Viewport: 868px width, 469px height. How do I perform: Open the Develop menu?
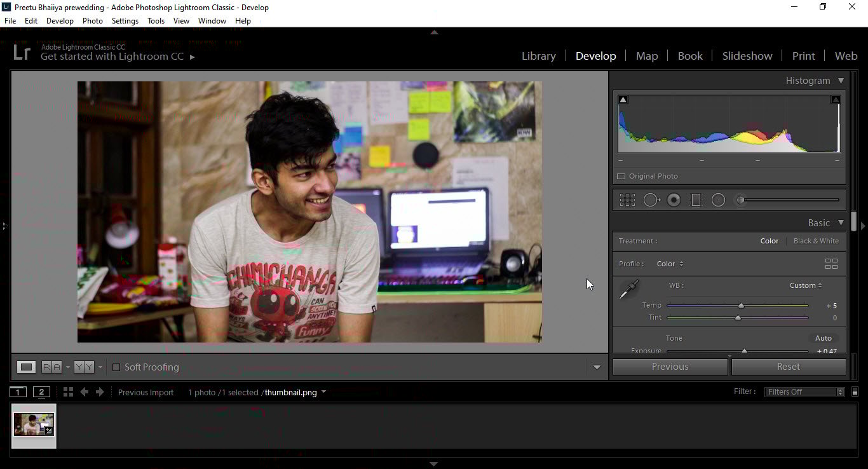tap(60, 21)
